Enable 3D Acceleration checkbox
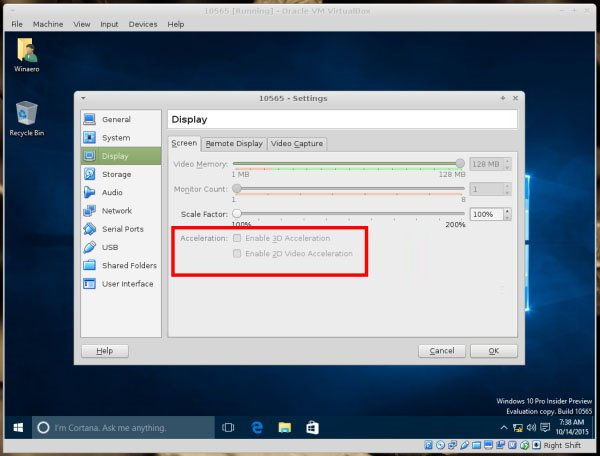 coord(237,238)
